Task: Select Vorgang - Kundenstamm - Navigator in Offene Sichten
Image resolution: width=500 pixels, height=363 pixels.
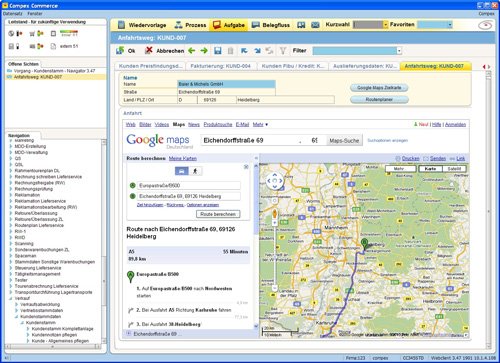Action: pos(55,71)
